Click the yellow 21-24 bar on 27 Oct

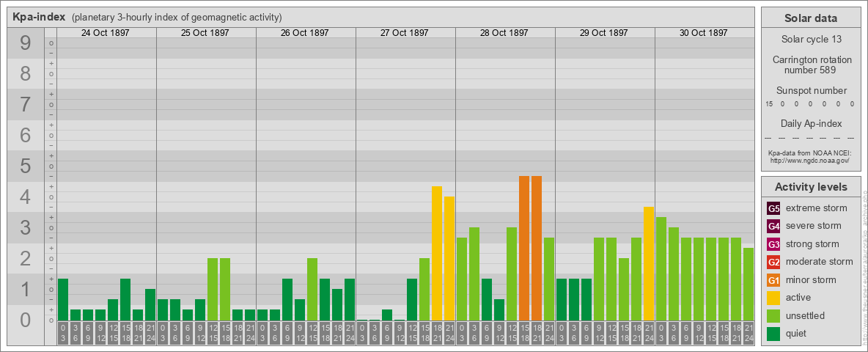point(449,258)
